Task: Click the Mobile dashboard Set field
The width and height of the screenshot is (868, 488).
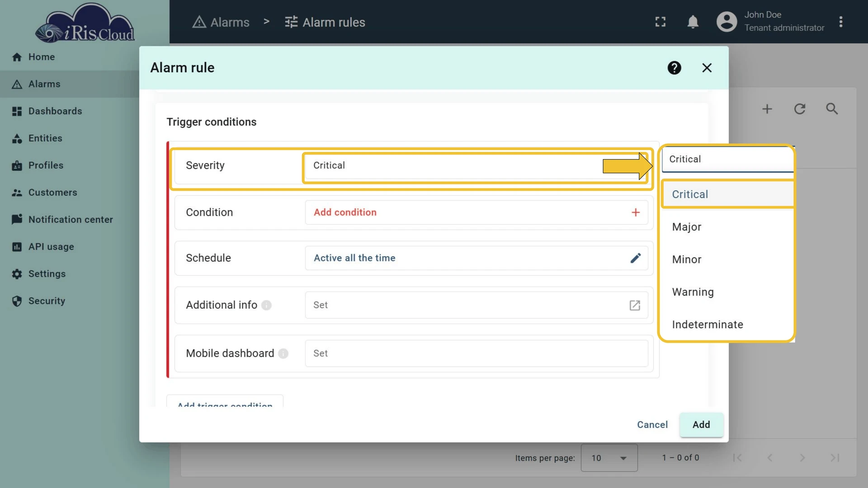Action: pos(476,353)
